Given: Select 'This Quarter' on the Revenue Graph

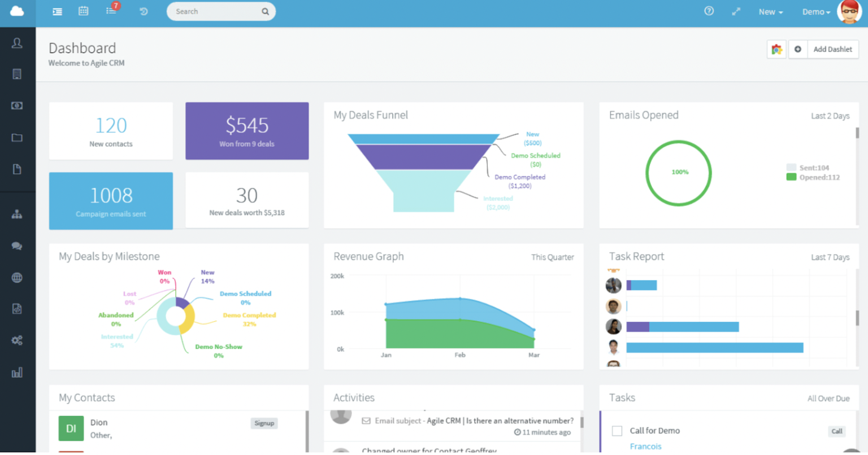Looking at the screenshot, I should pyautogui.click(x=552, y=257).
